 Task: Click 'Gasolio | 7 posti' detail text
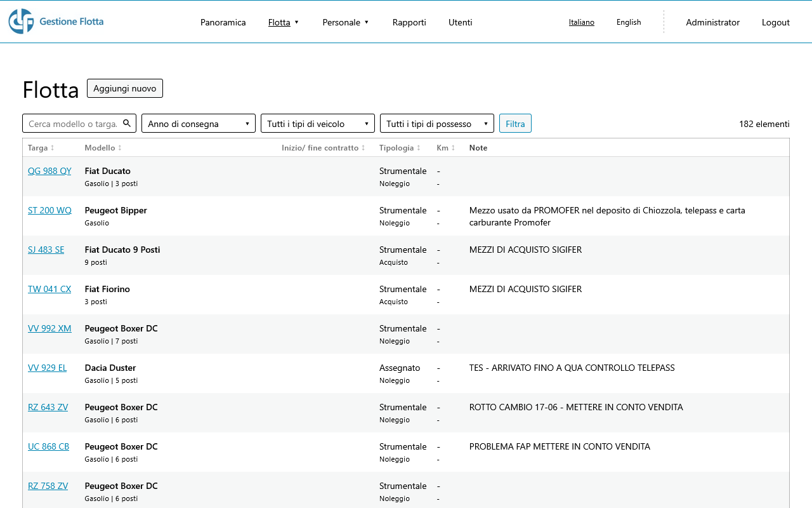[111, 341]
